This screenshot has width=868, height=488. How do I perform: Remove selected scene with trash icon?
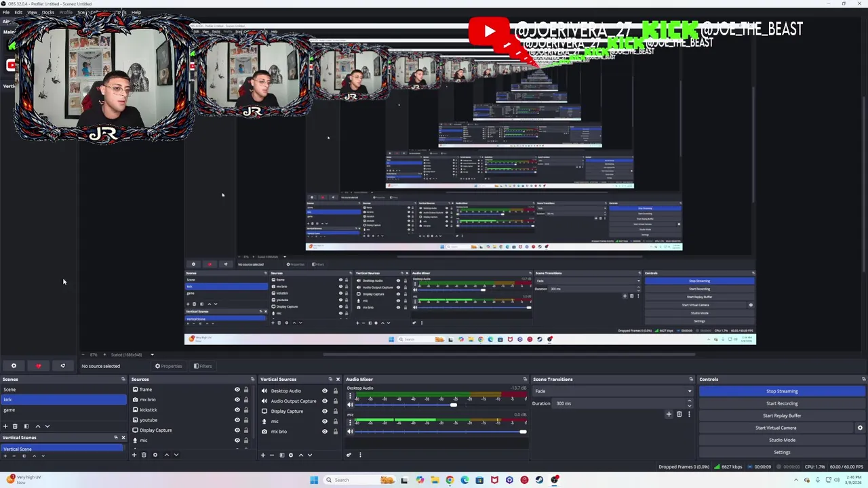tap(15, 426)
